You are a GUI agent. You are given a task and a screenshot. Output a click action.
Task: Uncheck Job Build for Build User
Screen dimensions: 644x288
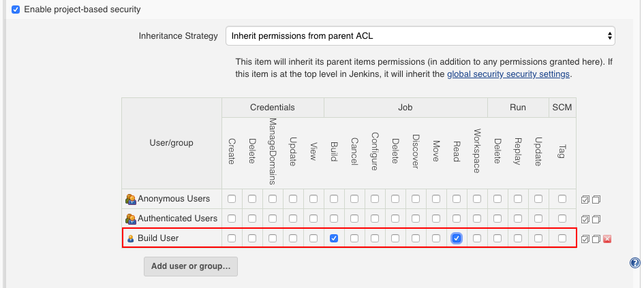tap(334, 238)
